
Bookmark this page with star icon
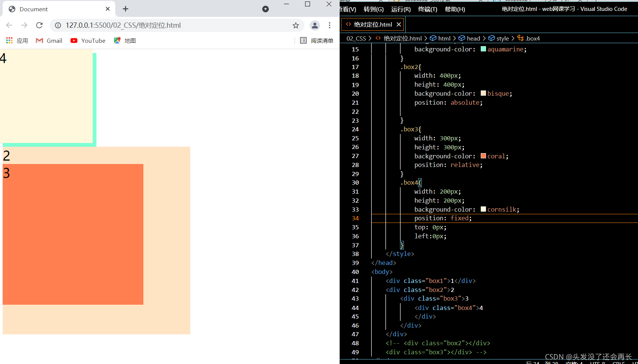click(296, 25)
